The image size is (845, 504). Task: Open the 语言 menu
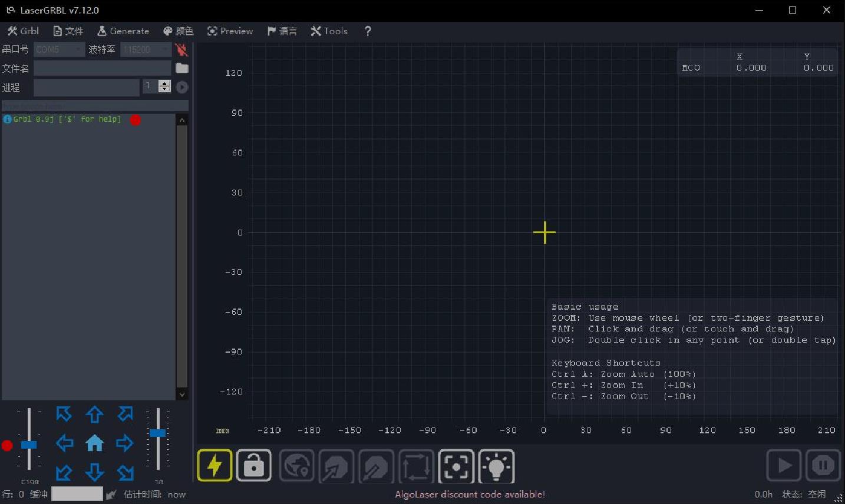pyautogui.click(x=282, y=31)
